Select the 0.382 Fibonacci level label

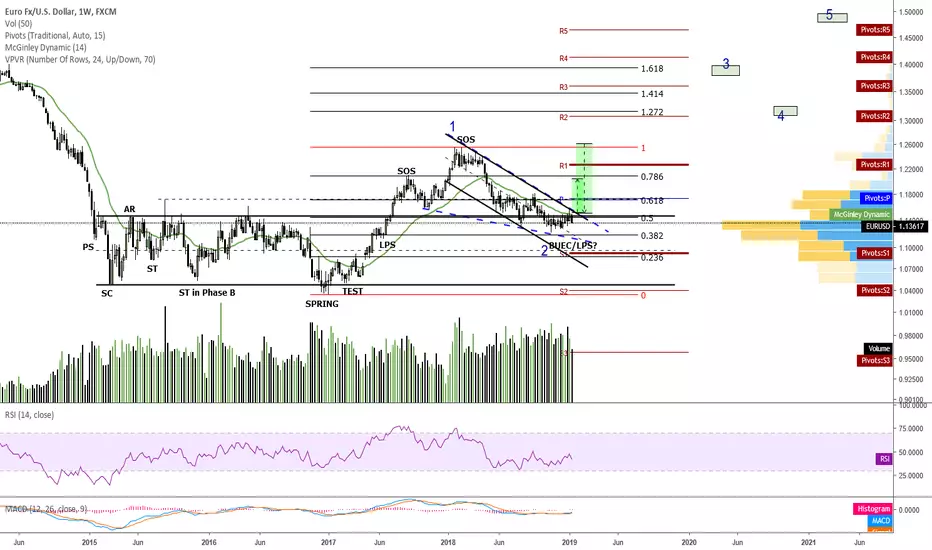[652, 236]
